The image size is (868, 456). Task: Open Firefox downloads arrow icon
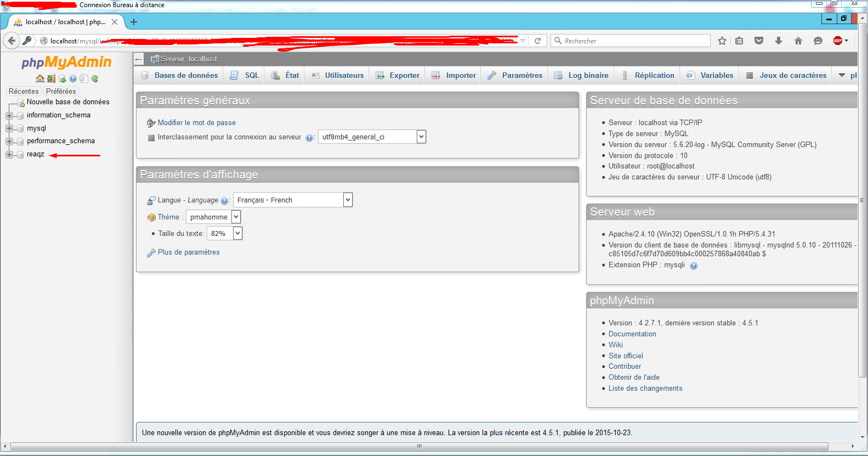[779, 41]
